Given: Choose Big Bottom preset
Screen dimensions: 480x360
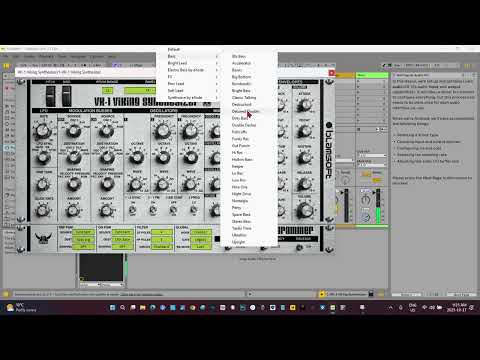Looking at the screenshot, I should click(x=249, y=77).
